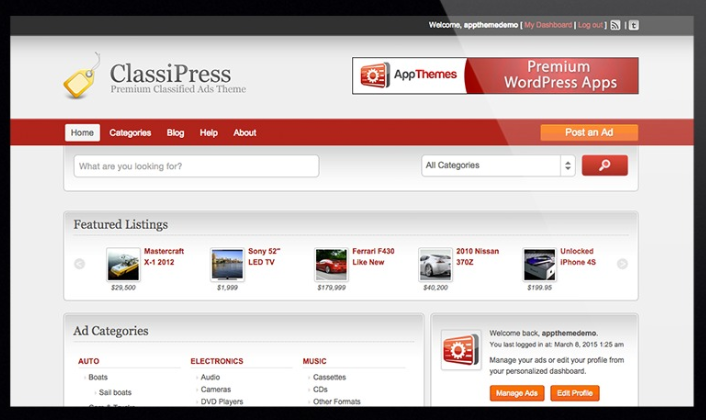Open the Cassettes subcategory
706x420 pixels.
tap(329, 377)
